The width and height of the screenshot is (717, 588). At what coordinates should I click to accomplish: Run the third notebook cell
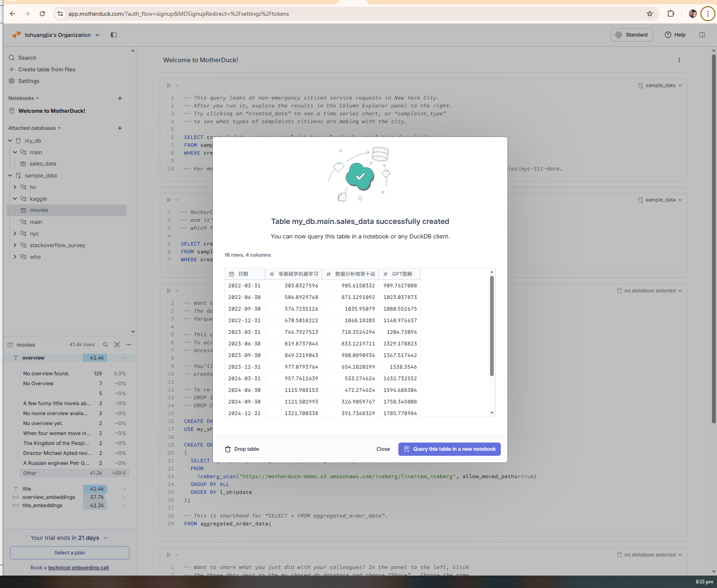coord(169,291)
